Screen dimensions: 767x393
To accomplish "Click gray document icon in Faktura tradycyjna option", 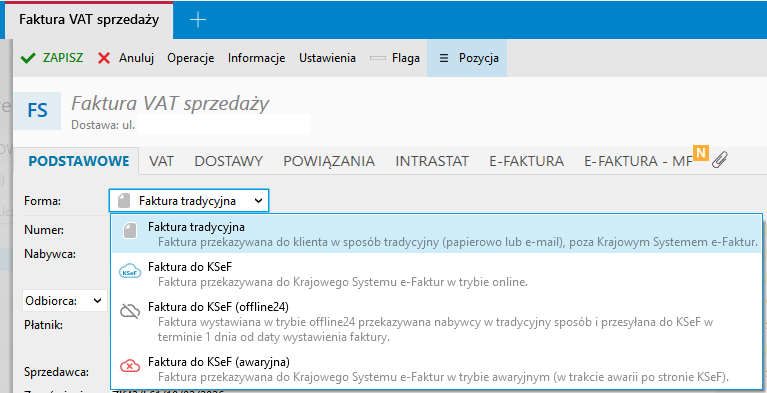I will click(130, 231).
